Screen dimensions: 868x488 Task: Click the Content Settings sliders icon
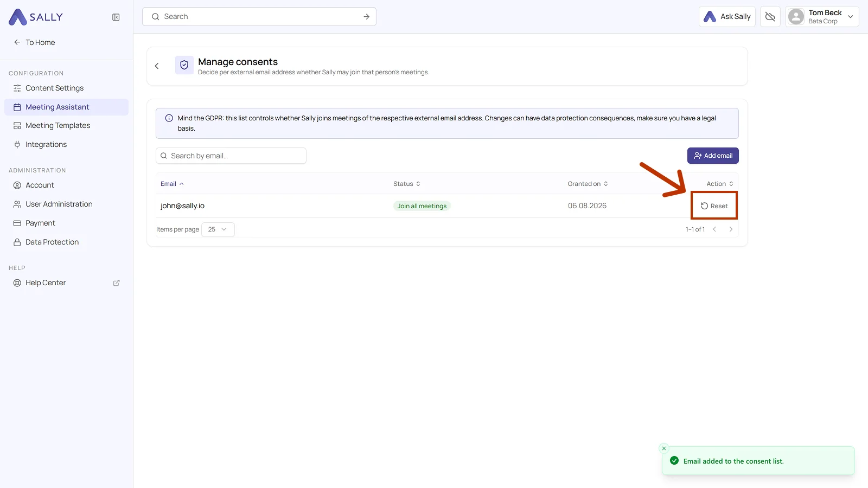point(17,88)
